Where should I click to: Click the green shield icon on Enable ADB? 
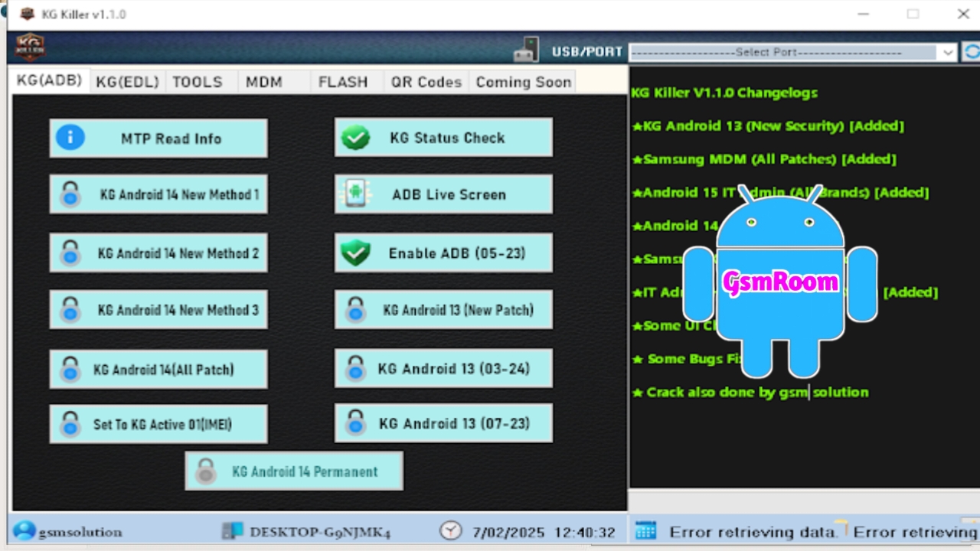pos(355,253)
